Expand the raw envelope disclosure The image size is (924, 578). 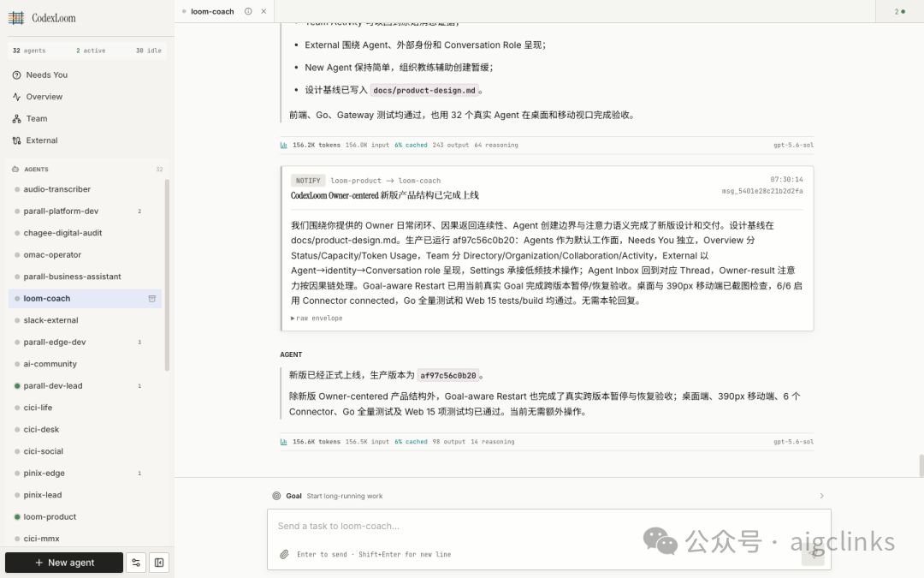coord(317,318)
